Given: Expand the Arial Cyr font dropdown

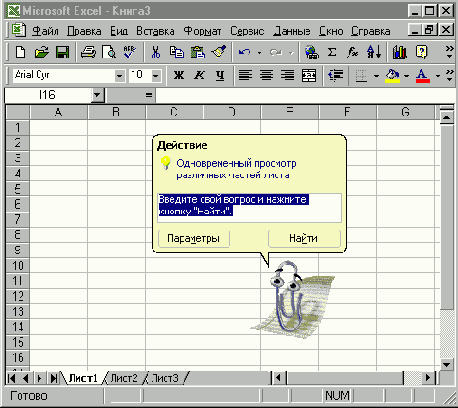Looking at the screenshot, I should (119, 76).
